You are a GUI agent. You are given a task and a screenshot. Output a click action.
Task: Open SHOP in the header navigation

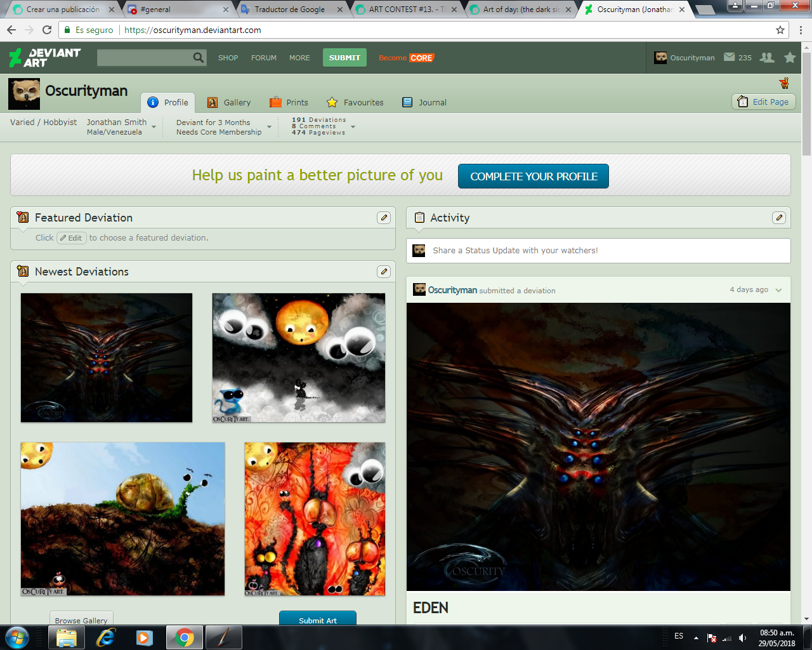click(228, 58)
